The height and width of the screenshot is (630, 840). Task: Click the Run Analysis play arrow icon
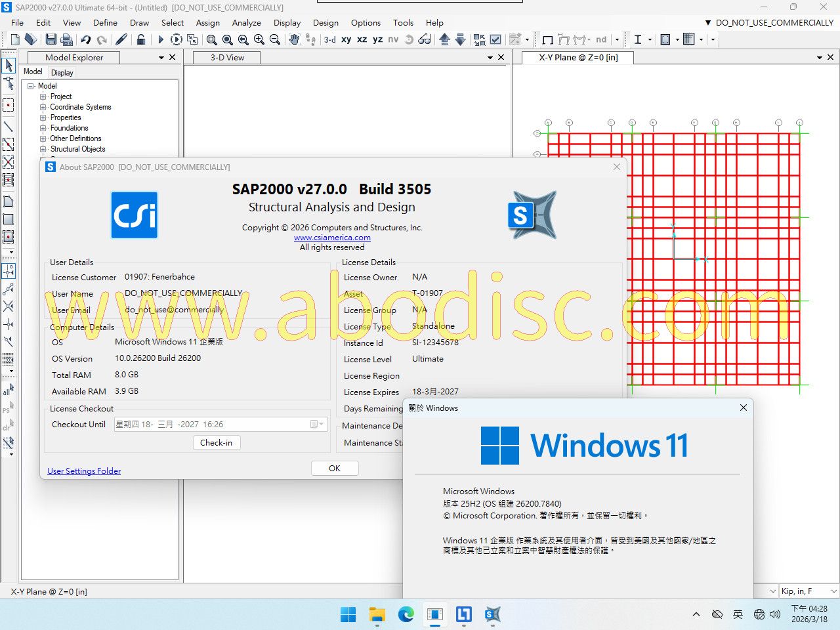pos(160,39)
